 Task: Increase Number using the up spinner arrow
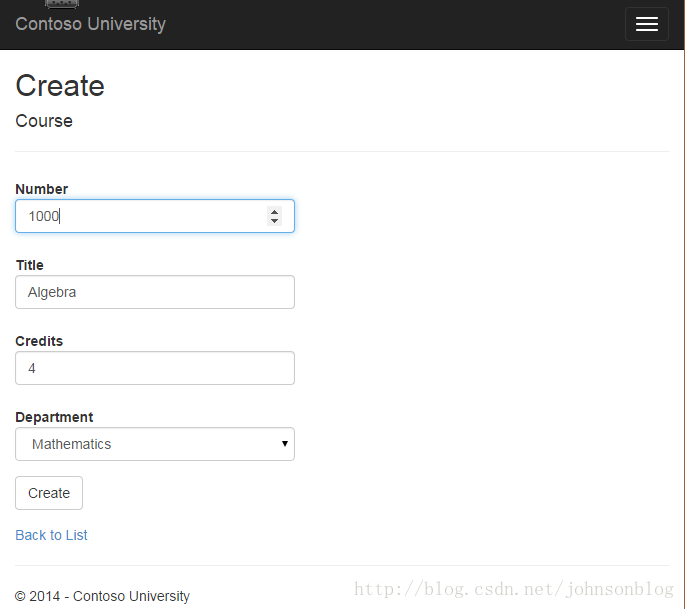click(274, 212)
